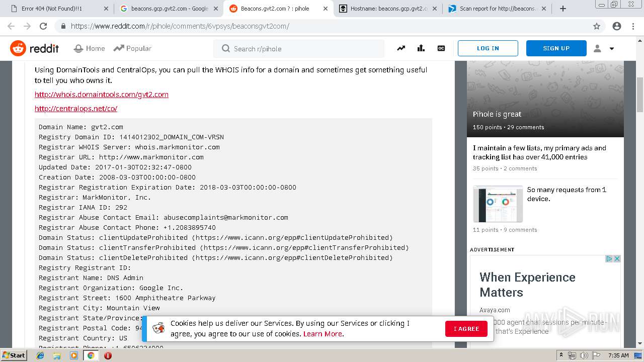Click the address bar URL
This screenshot has width=644, height=362.
coord(180,26)
